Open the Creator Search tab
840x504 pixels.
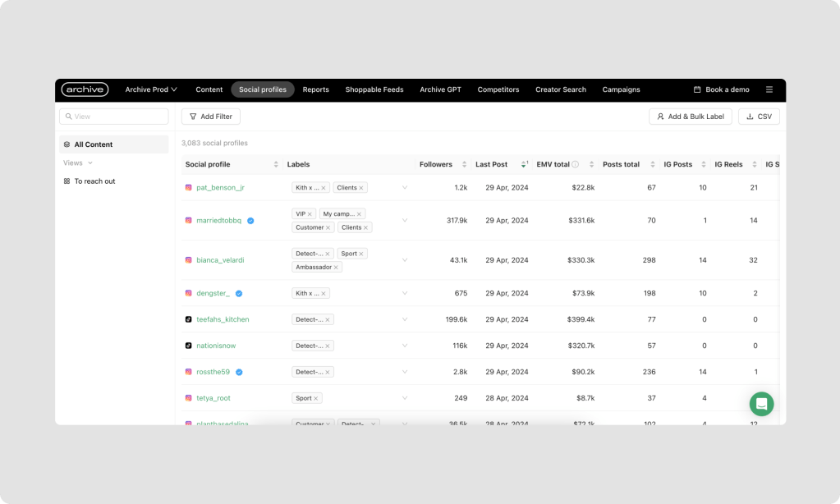(560, 89)
